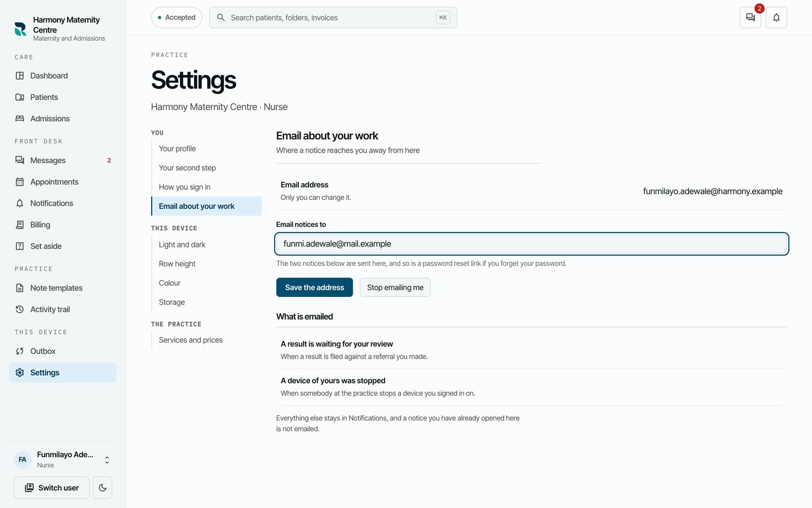Click the 'Email address' label
The image size is (812, 508).
tap(304, 185)
